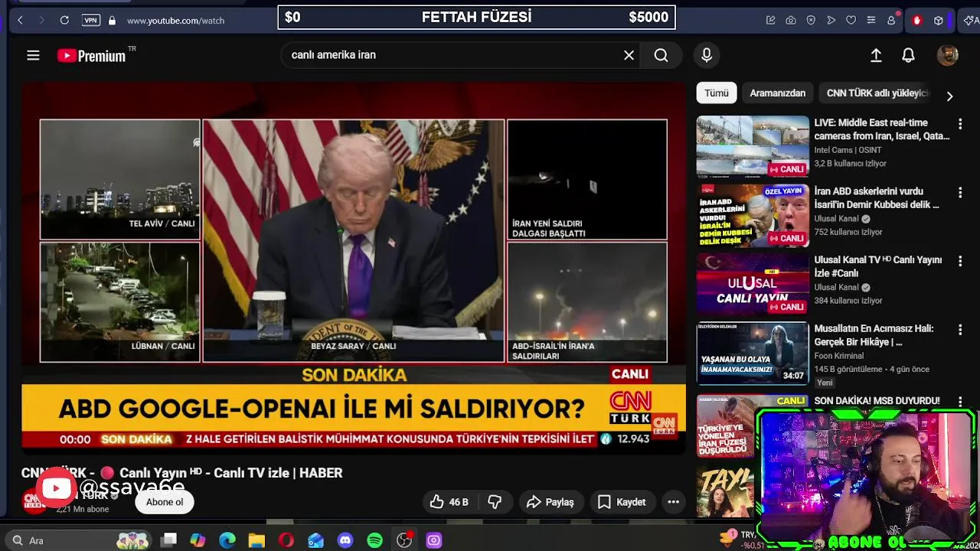Switch to Opera on the taskbar
The width and height of the screenshot is (980, 551).
286,540
